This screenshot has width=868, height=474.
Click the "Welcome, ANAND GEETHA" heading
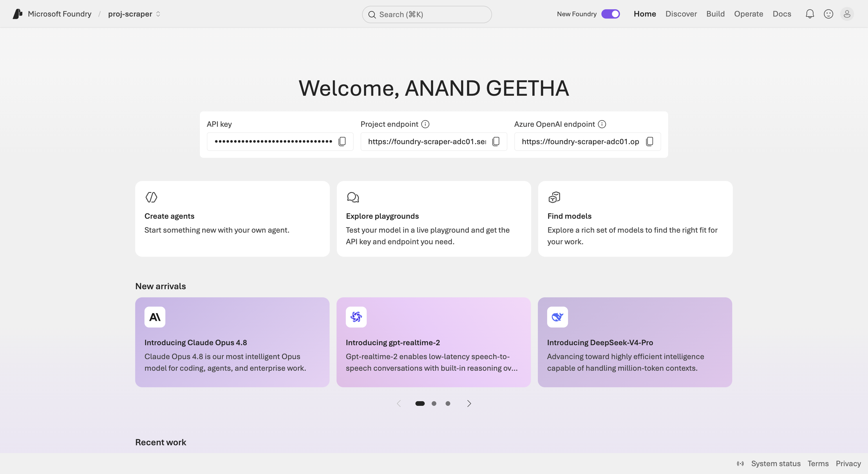pyautogui.click(x=434, y=88)
